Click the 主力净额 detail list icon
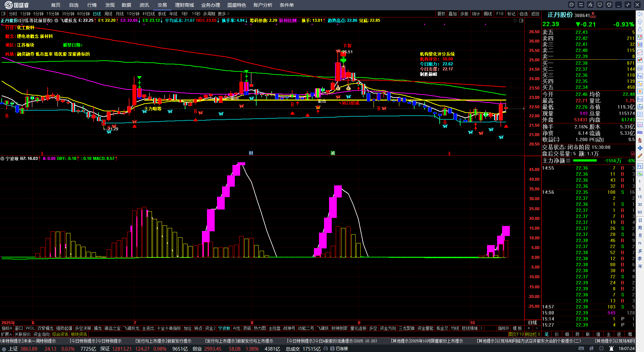This screenshot has height=352, width=644. pyautogui.click(x=568, y=161)
